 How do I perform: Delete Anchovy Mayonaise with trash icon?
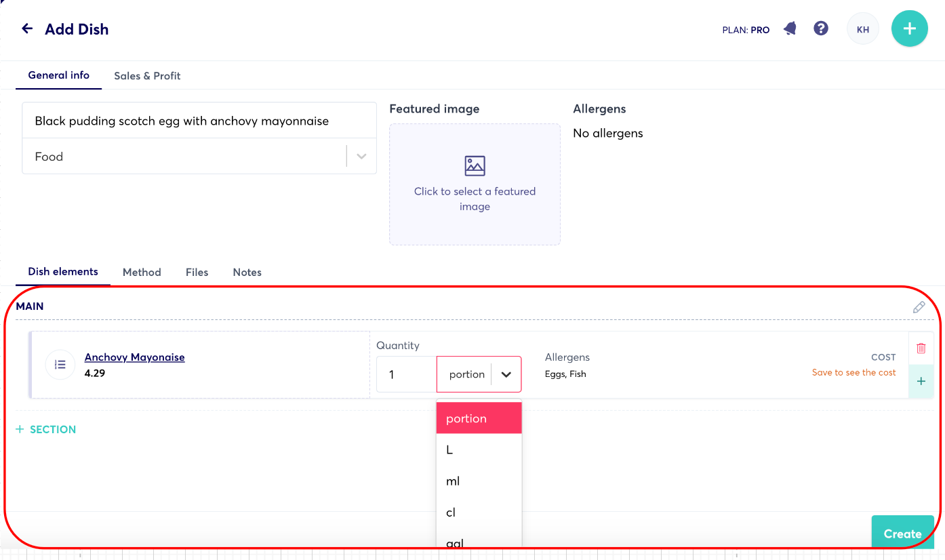tap(921, 348)
